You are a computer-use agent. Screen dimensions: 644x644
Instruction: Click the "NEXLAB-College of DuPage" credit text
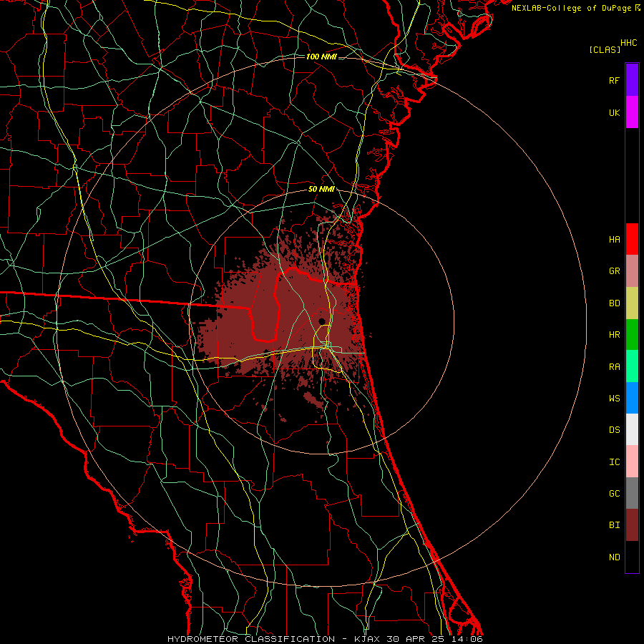(x=571, y=8)
